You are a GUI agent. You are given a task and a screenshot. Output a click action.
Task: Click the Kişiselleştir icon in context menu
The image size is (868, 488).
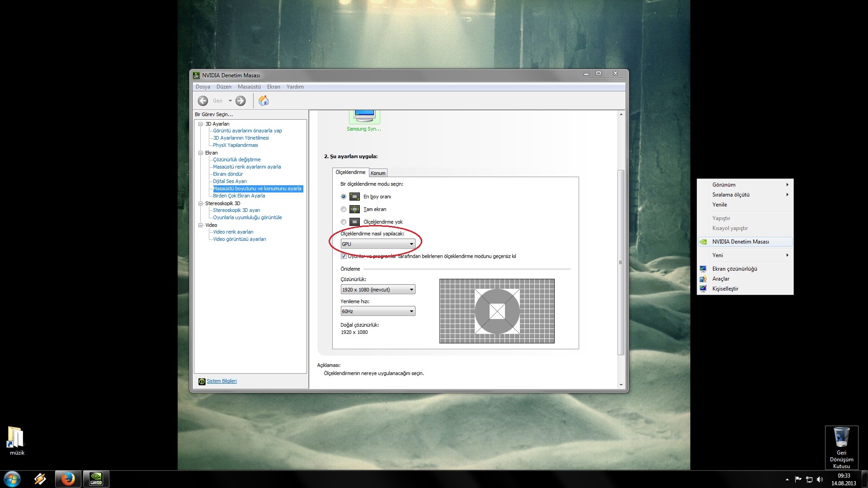703,289
